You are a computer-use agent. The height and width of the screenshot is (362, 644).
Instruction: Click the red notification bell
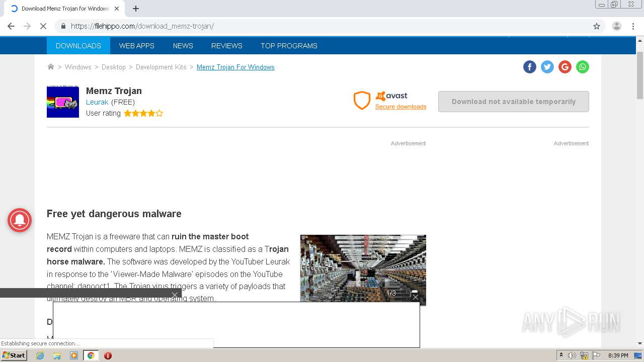[20, 220]
